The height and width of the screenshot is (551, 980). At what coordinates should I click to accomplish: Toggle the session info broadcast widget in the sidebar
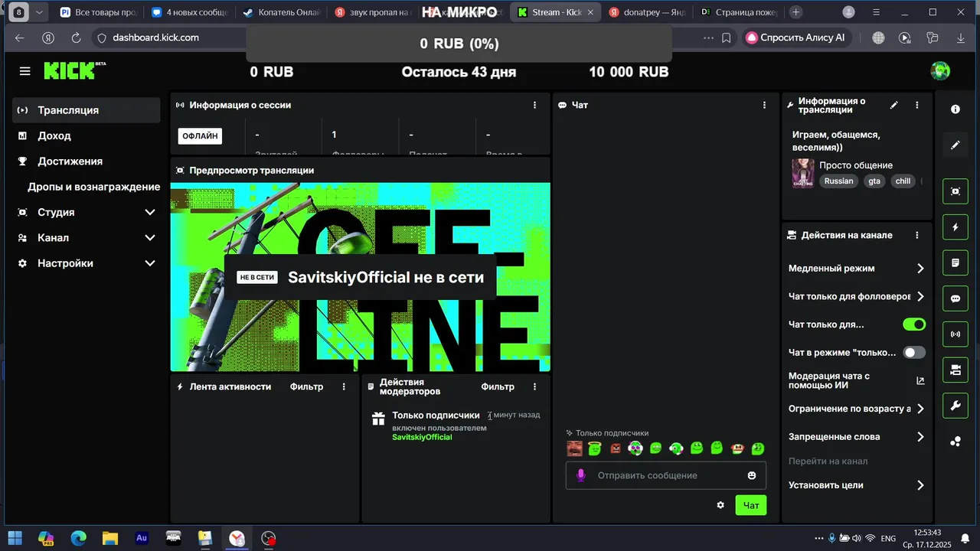(x=955, y=334)
